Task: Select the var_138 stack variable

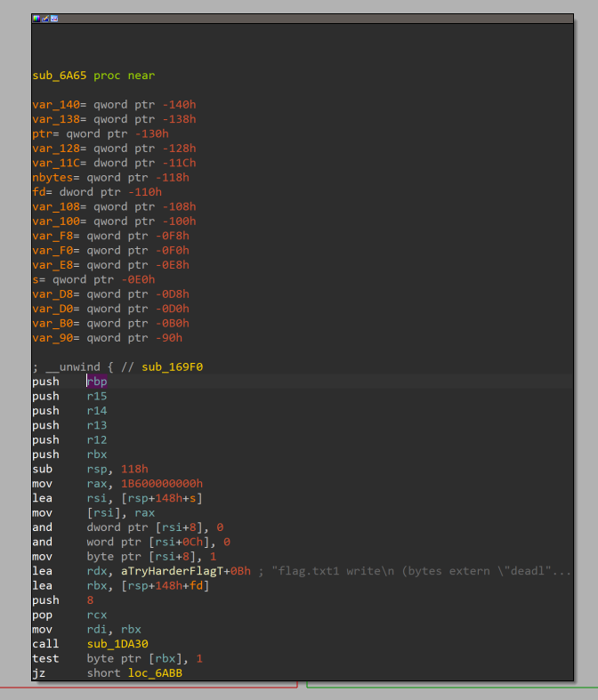Action: point(114,119)
